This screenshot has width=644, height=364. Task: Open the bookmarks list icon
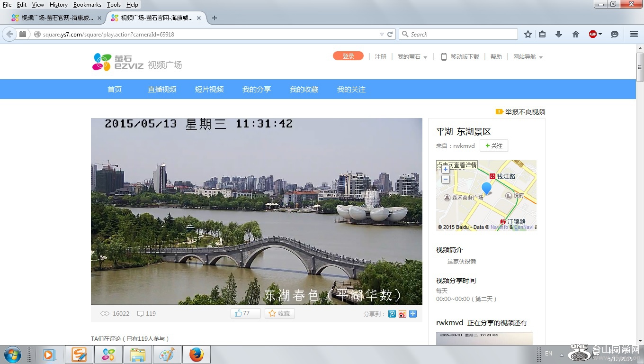(x=543, y=34)
